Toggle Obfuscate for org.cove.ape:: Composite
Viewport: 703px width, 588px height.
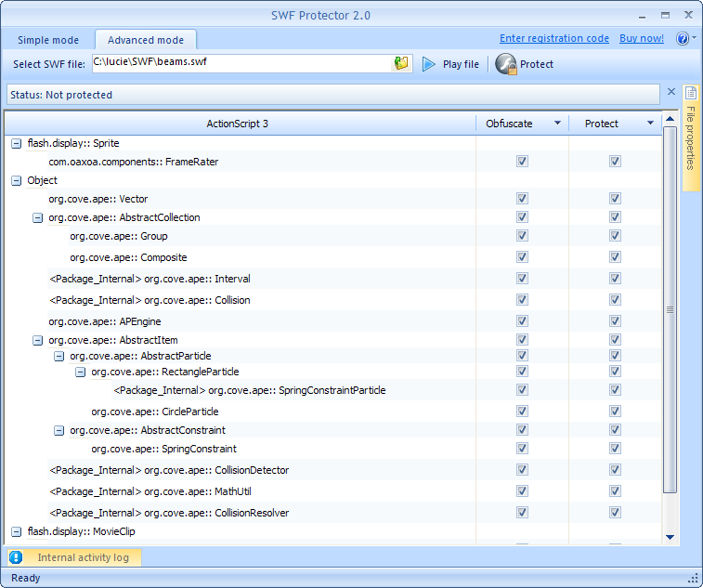522,257
